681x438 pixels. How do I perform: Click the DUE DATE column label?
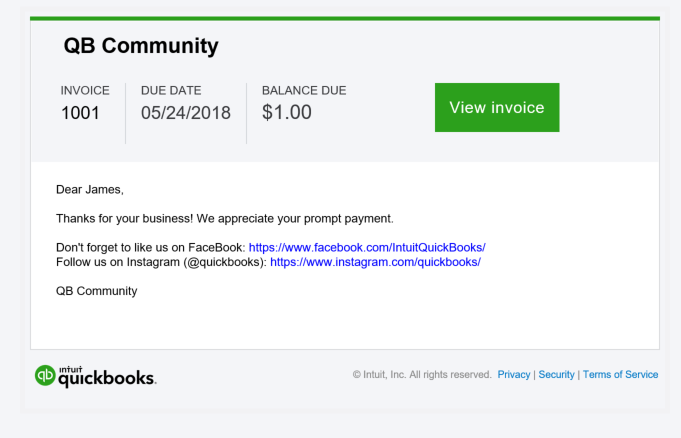pos(172,90)
